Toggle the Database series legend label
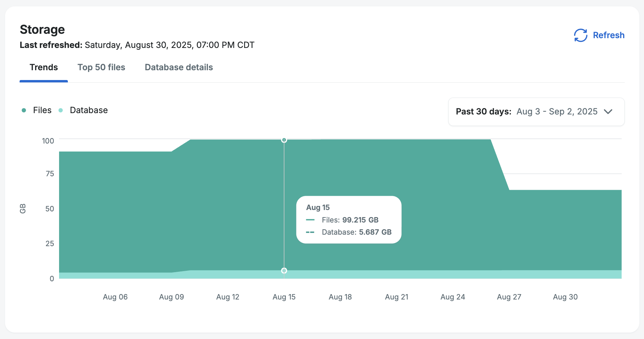Screen dimensions: 644x339 click(x=88, y=110)
